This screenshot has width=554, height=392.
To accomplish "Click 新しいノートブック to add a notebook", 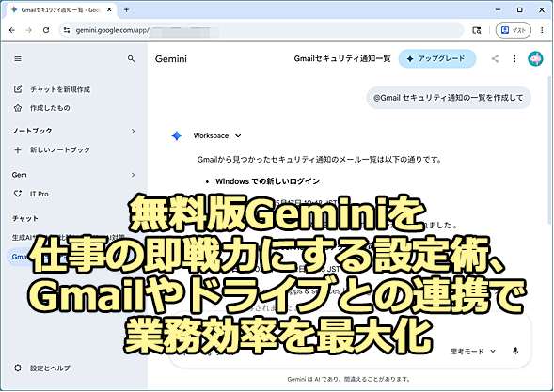I will 52,150.
